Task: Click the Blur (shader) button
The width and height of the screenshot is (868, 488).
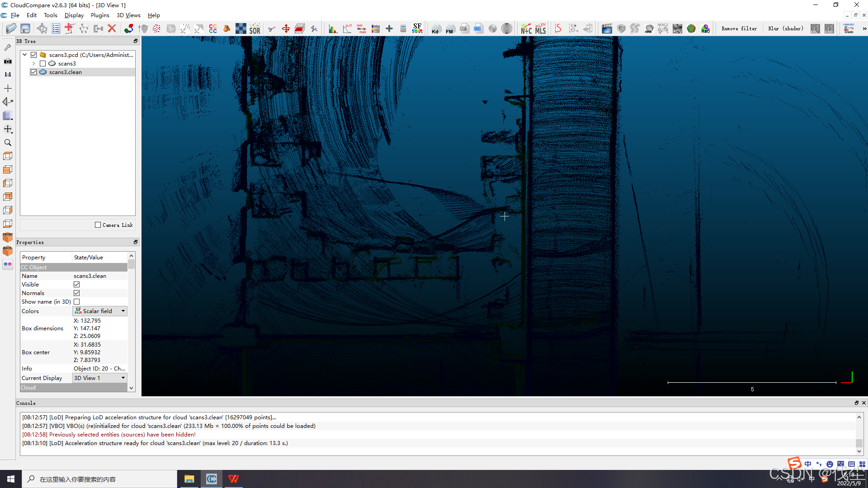Action: [786, 29]
